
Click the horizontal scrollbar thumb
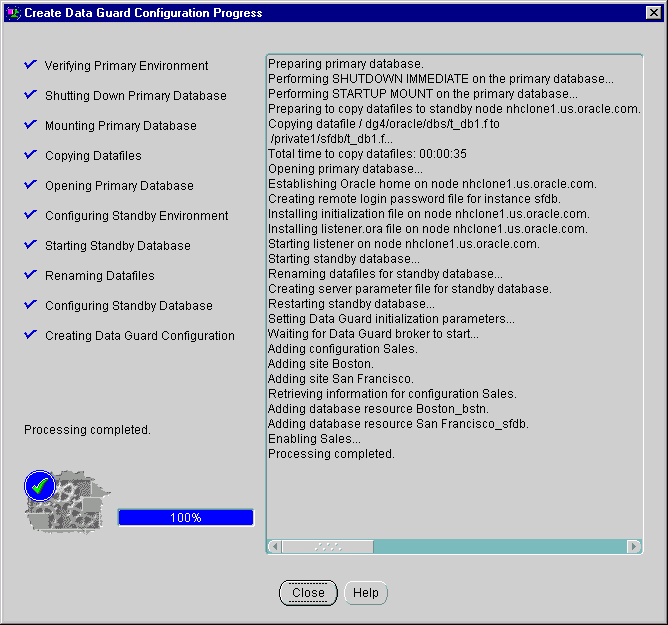coord(328,547)
